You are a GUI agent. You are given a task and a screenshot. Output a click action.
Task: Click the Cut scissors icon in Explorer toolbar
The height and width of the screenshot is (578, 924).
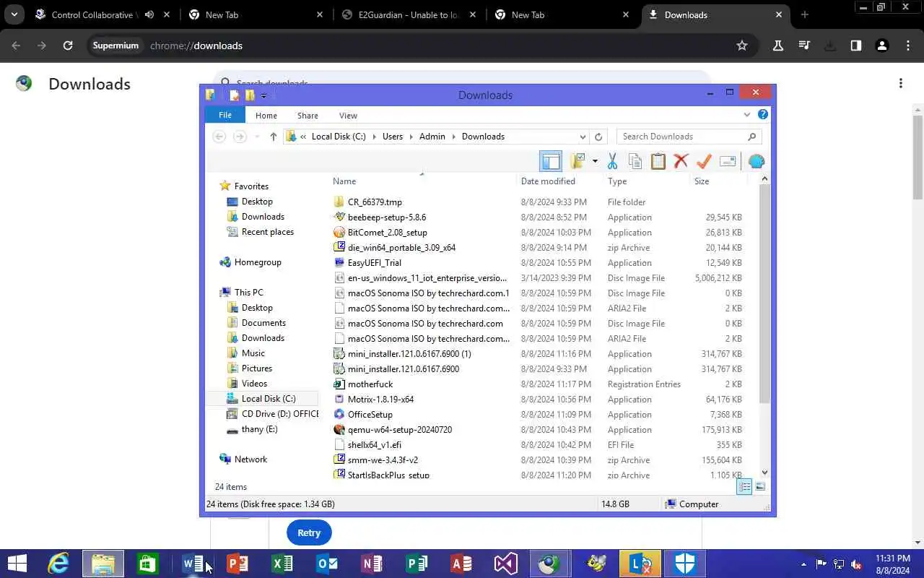click(x=612, y=161)
